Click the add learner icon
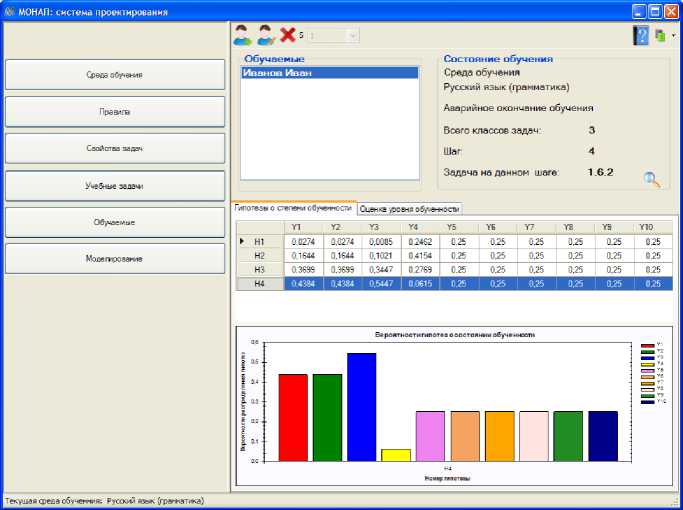Image resolution: width=683 pixels, height=510 pixels. 243,35
